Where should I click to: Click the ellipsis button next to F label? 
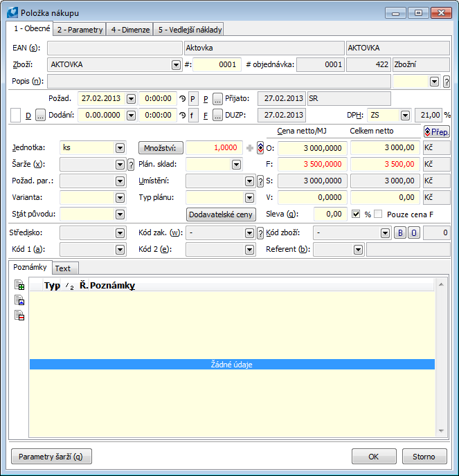click(x=217, y=115)
